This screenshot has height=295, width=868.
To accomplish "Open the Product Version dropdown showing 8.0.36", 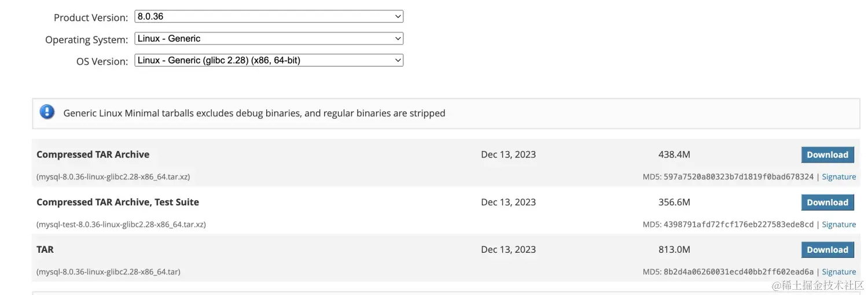I will coord(269,17).
